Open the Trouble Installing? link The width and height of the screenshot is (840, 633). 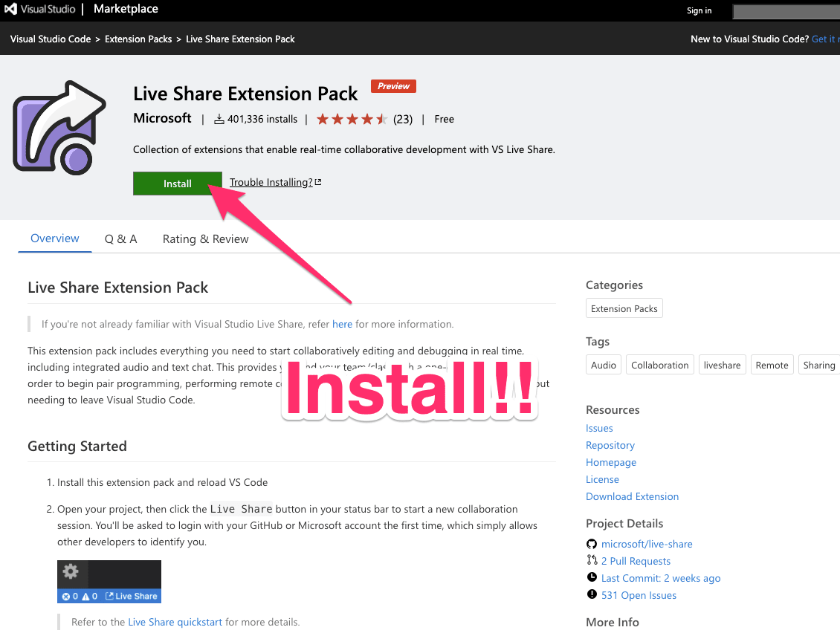coord(271,182)
